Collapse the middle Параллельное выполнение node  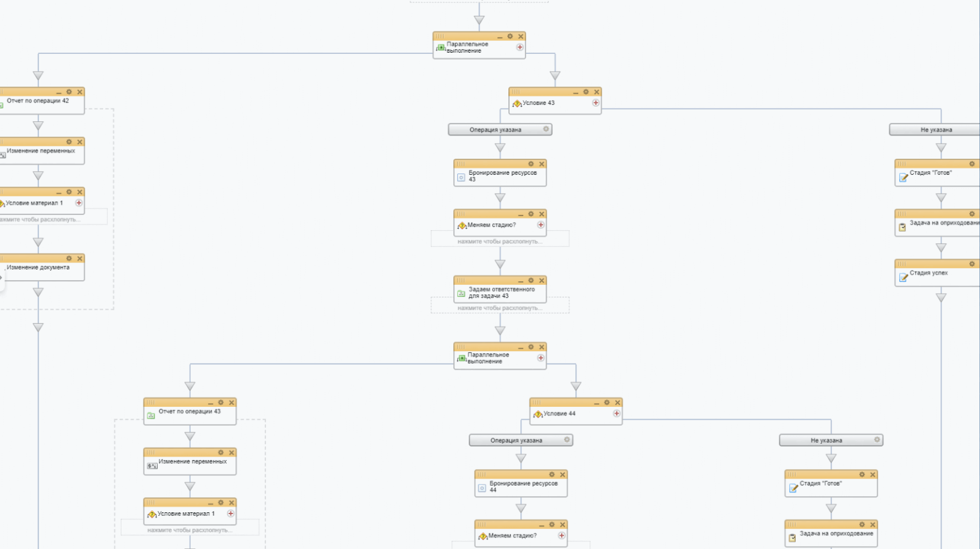point(520,348)
